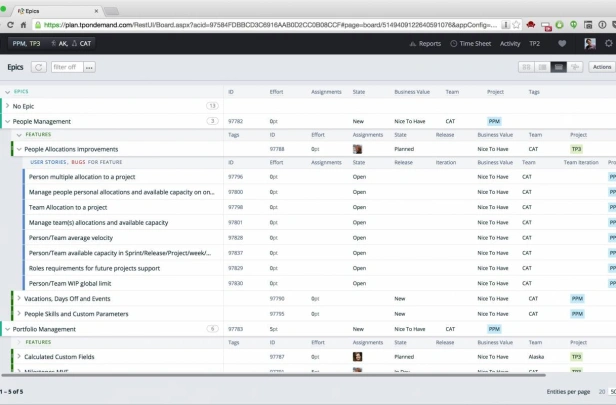This screenshot has height=405, width=616.
Task: Open the settings gear icon
Action: [x=609, y=43]
